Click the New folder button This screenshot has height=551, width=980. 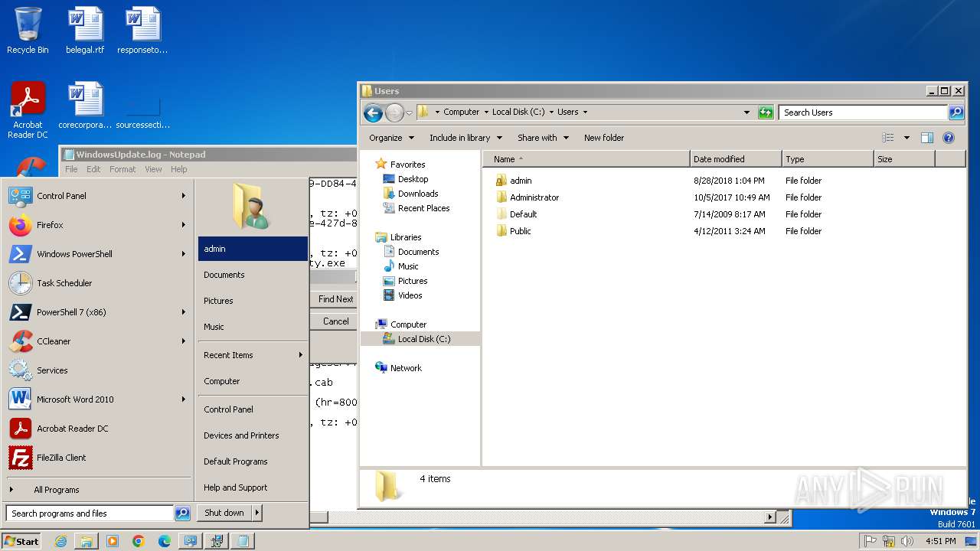coord(604,138)
